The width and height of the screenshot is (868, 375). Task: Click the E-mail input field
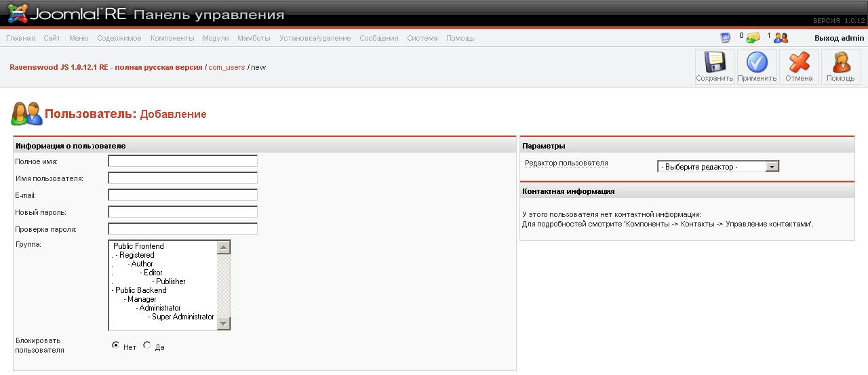point(183,195)
